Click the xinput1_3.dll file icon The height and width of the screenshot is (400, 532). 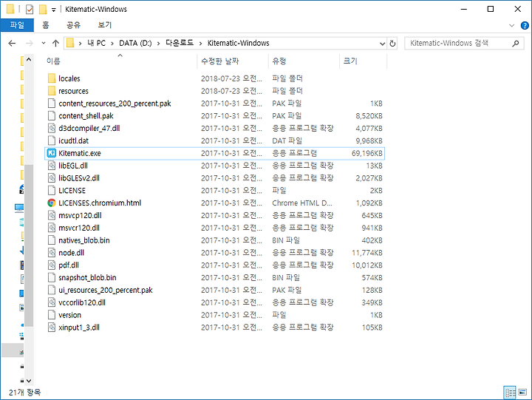pyautogui.click(x=52, y=328)
